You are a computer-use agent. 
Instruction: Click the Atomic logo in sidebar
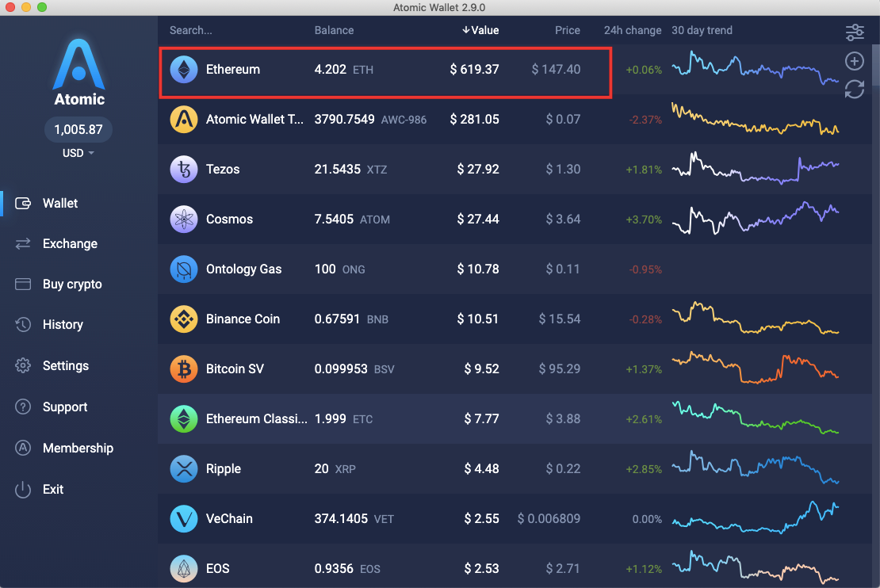79,72
